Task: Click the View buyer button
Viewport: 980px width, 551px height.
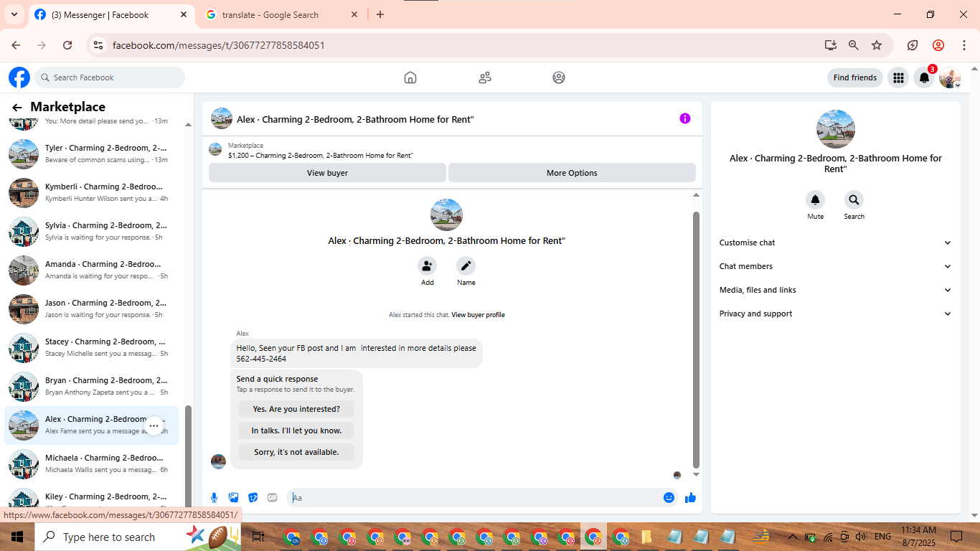Action: 327,173
